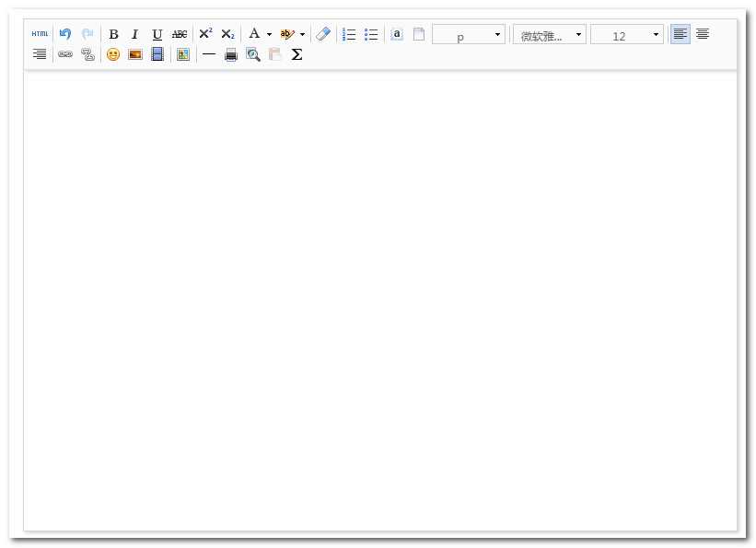Apply superscript formatting
The height and width of the screenshot is (548, 756).
pyautogui.click(x=205, y=34)
